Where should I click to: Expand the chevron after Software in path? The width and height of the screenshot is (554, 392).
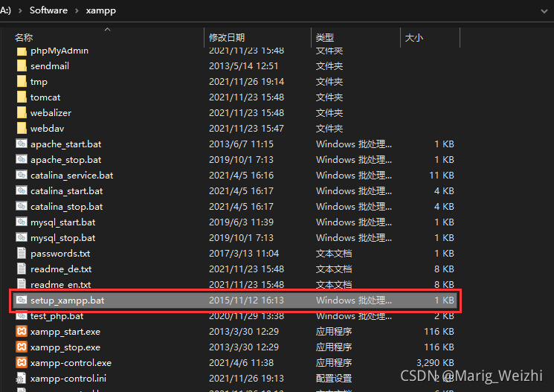(x=77, y=10)
